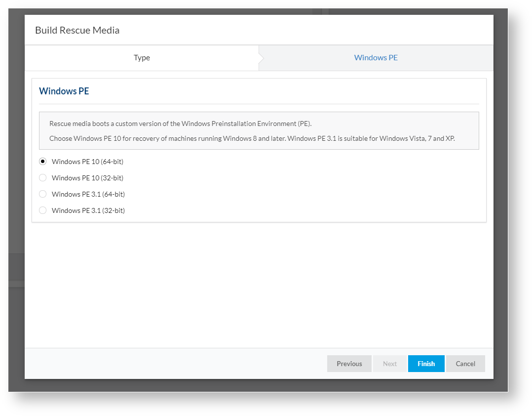Click the disabled Next button
Viewport: 532px width, 416px height.
coord(389,364)
